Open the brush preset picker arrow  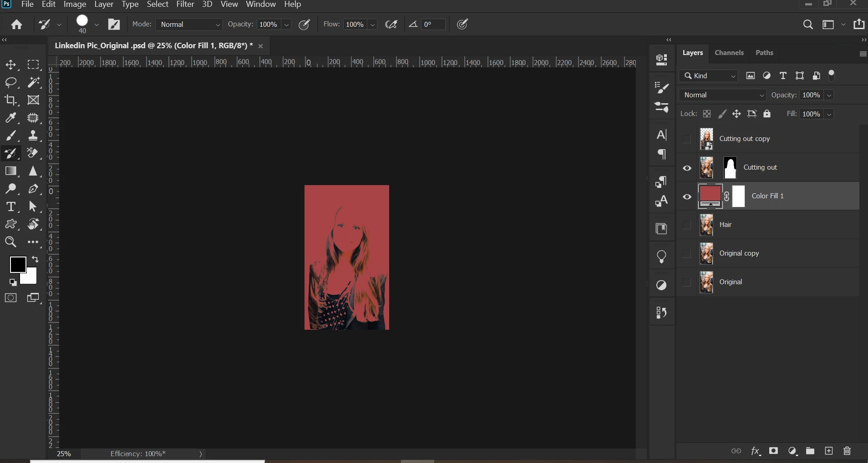tap(96, 25)
